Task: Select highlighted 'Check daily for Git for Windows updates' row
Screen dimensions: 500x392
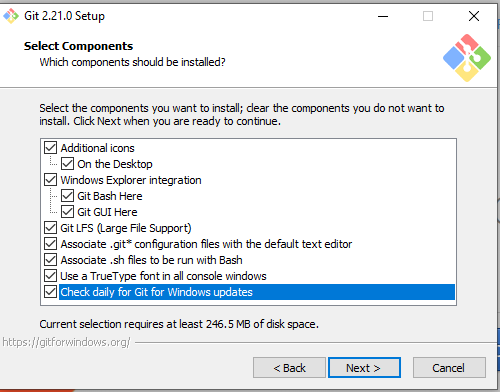Action: click(x=257, y=292)
